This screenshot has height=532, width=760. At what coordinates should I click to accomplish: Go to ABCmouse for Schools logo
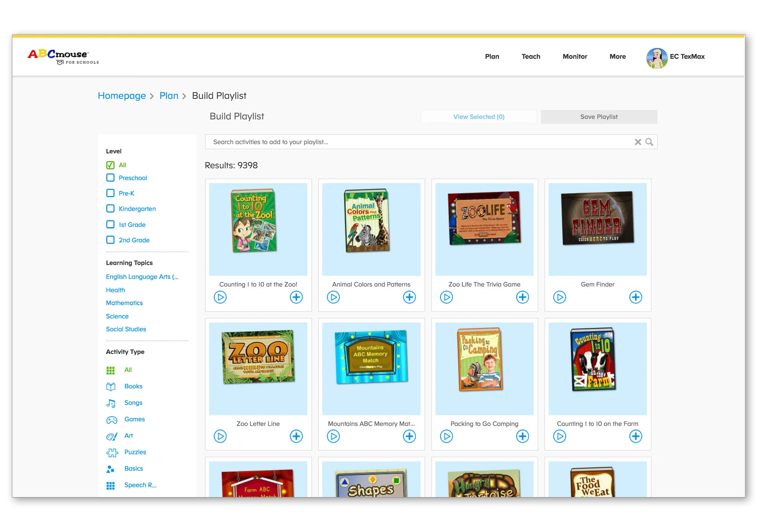[63, 57]
